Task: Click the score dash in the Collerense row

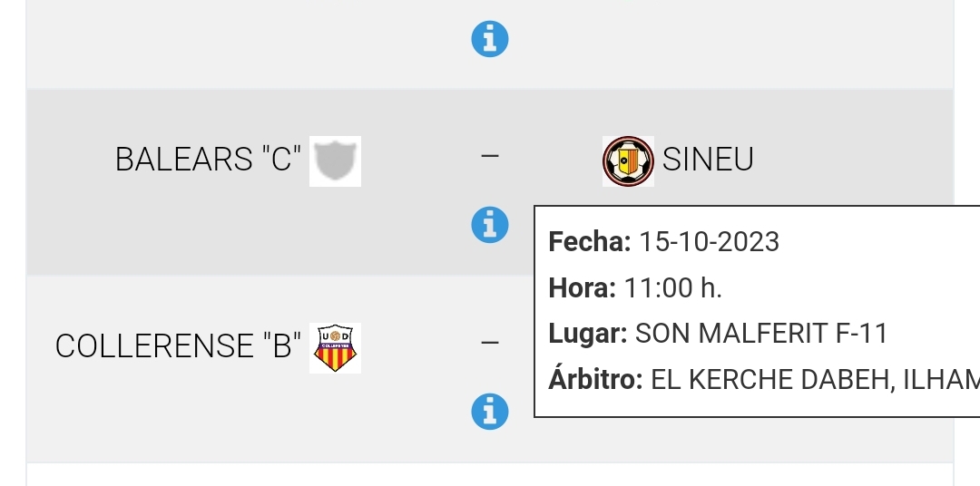Action: coord(490,343)
